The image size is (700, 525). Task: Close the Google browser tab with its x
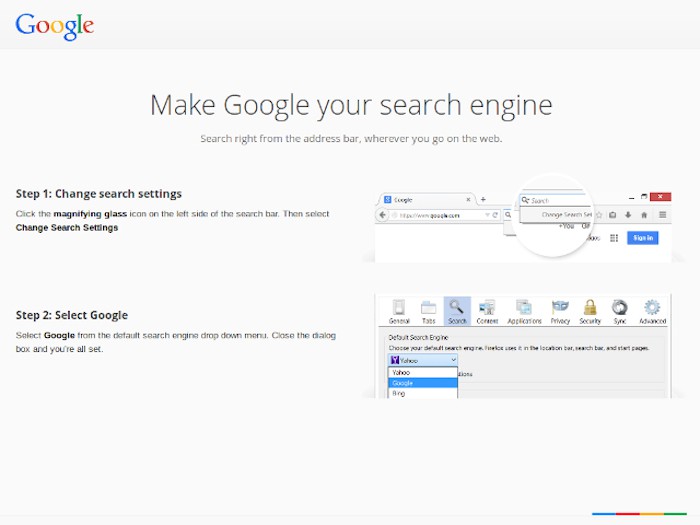pyautogui.click(x=468, y=200)
